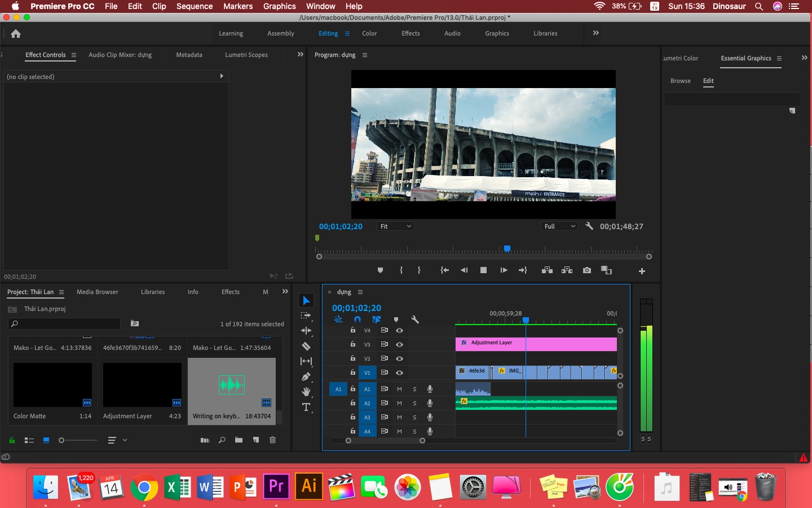Open the Program monitor wrench settings
The image size is (812, 508).
pos(589,226)
